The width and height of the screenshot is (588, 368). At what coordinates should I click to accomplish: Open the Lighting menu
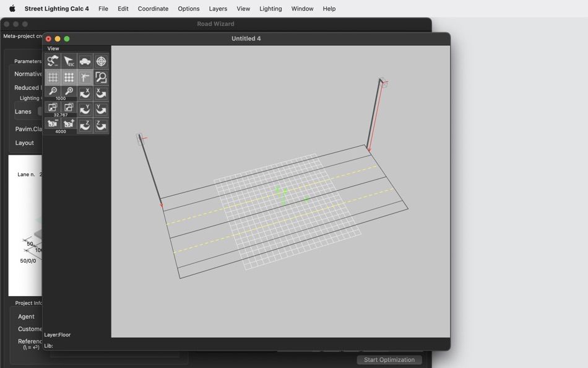(270, 8)
